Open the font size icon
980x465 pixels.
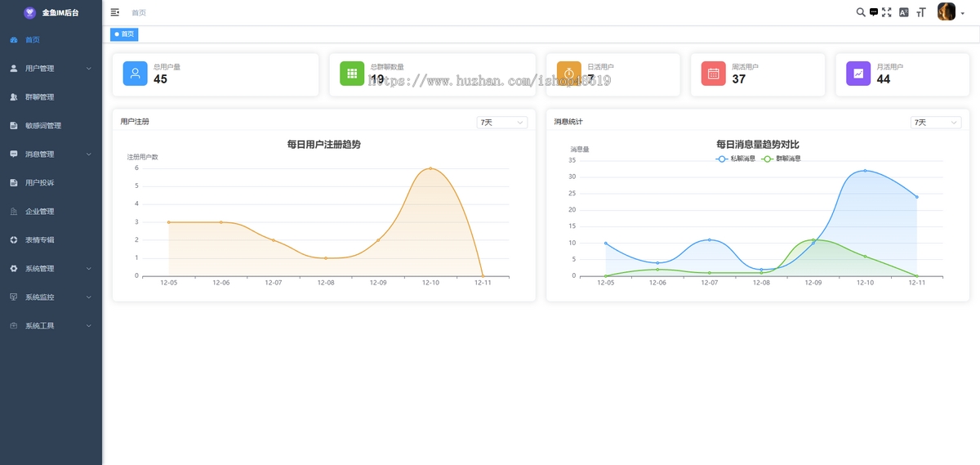pyautogui.click(x=921, y=12)
